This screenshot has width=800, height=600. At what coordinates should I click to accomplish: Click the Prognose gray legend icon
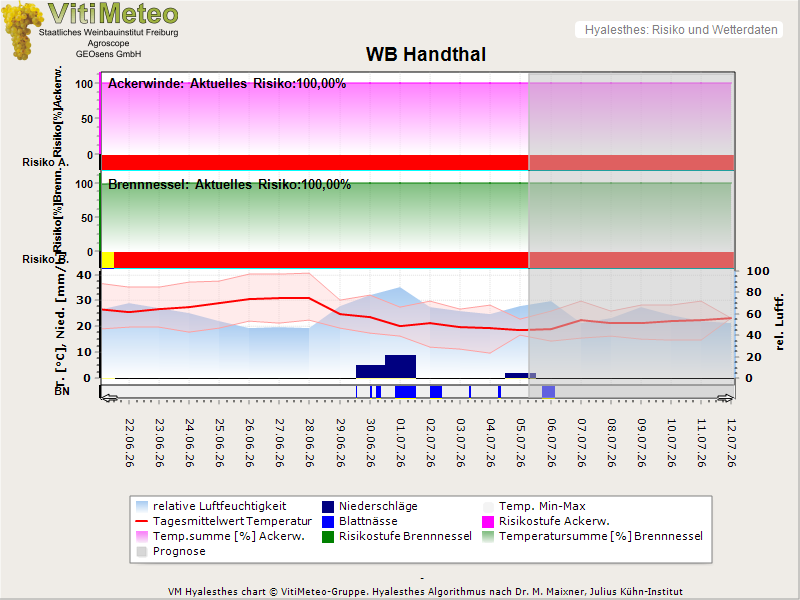tap(142, 552)
